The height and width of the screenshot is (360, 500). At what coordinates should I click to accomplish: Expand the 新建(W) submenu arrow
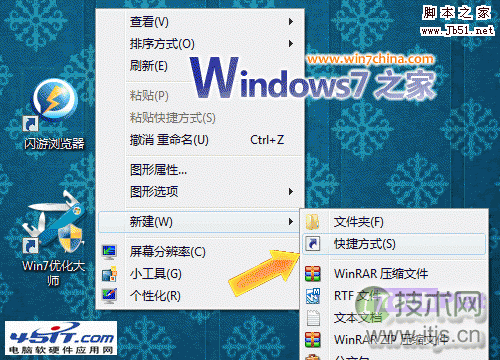click(291, 222)
